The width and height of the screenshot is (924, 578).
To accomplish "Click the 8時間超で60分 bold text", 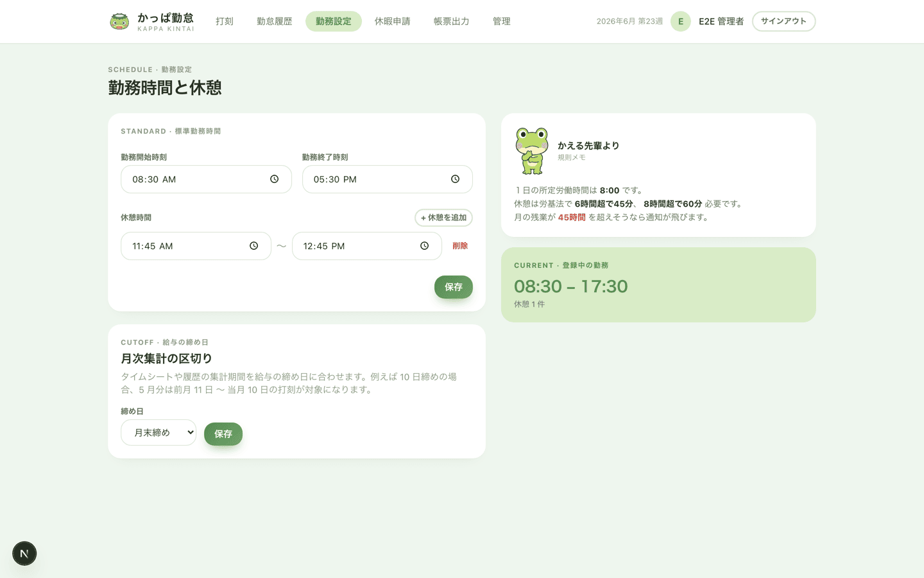I will pyautogui.click(x=673, y=204).
